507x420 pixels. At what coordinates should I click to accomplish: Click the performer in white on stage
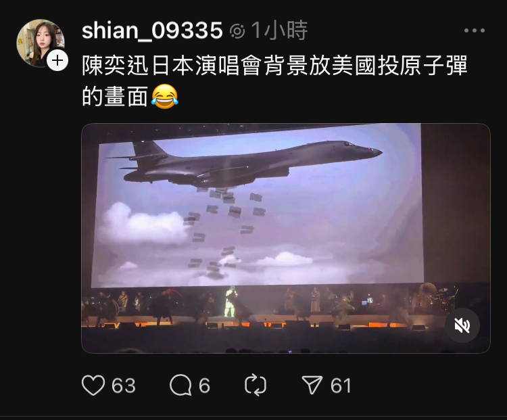(x=230, y=302)
